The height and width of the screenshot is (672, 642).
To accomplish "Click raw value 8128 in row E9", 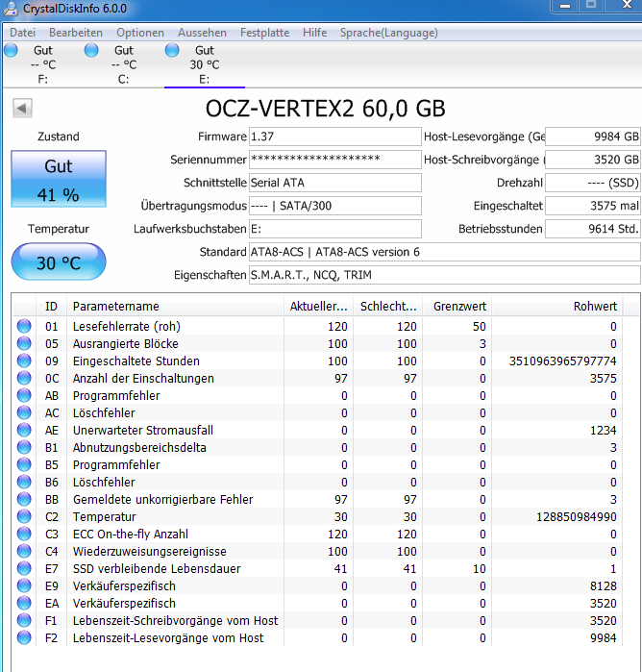I will 603,585.
